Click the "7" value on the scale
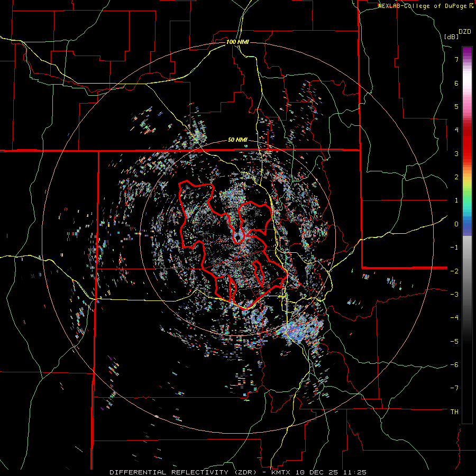Screen dimensions: 476x476 pos(456,59)
